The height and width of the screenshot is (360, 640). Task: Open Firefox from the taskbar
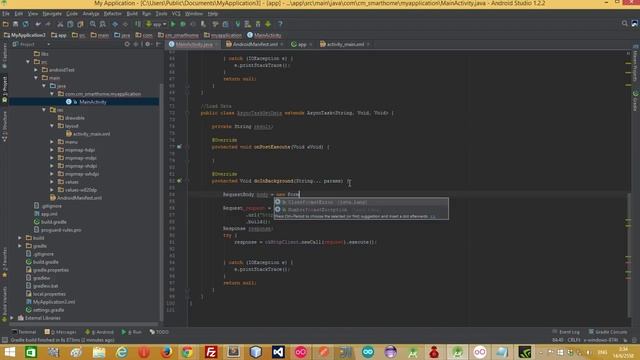pyautogui.click(x=166, y=352)
